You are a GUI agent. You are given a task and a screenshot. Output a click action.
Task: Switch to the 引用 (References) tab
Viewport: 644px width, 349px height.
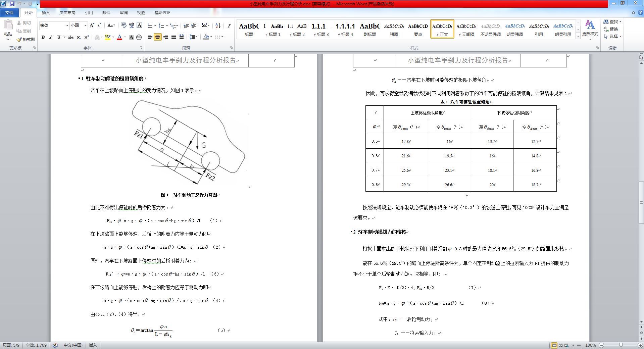coord(89,12)
